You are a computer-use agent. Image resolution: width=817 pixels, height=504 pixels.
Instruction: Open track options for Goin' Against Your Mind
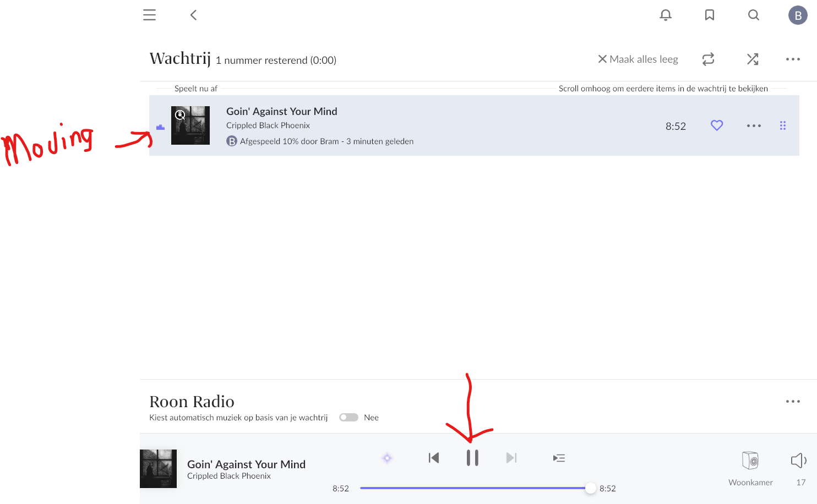[754, 125]
